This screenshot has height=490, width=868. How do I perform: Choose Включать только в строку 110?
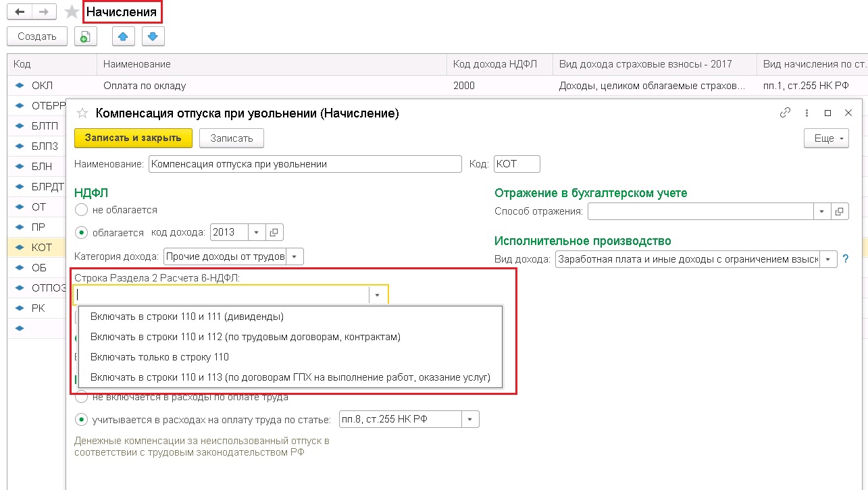click(x=290, y=357)
